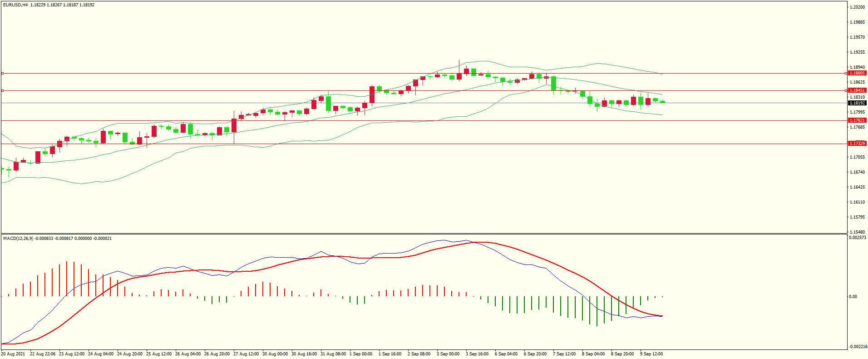Click the 1.17055 price axis value
The height and width of the screenshot is (359, 868).
[857, 157]
